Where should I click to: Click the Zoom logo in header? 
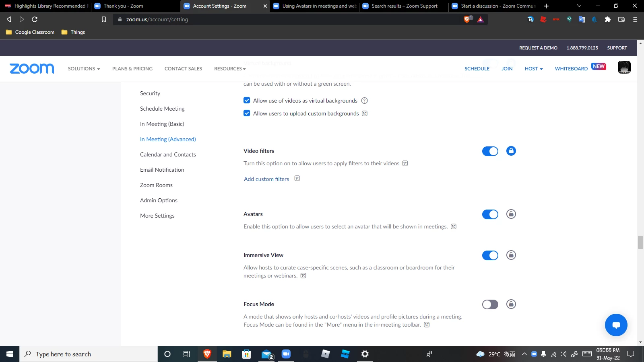tap(32, 68)
